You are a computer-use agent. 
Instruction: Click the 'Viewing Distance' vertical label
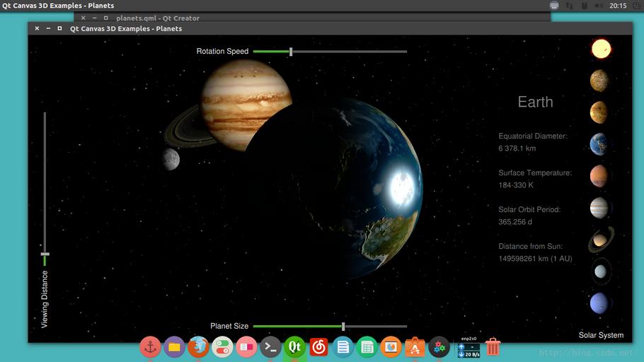tap(45, 299)
